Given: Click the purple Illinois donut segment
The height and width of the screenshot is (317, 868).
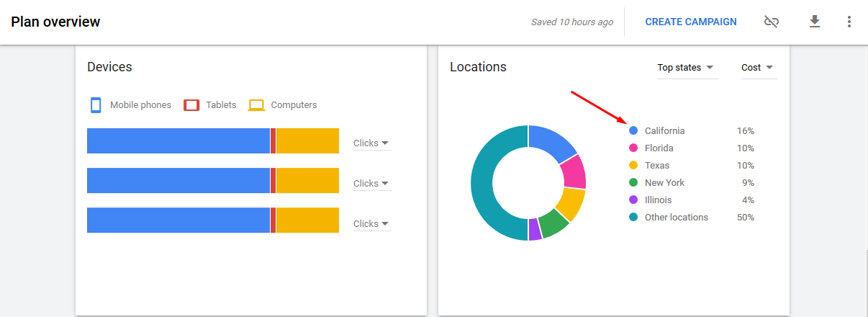Looking at the screenshot, I should point(535,229).
